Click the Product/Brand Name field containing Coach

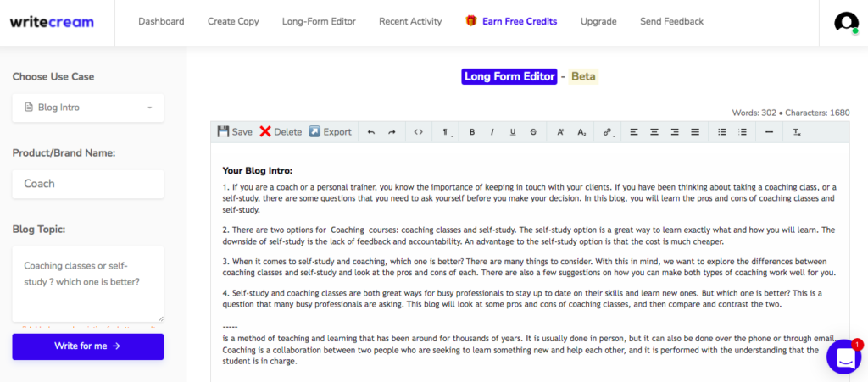click(x=88, y=184)
